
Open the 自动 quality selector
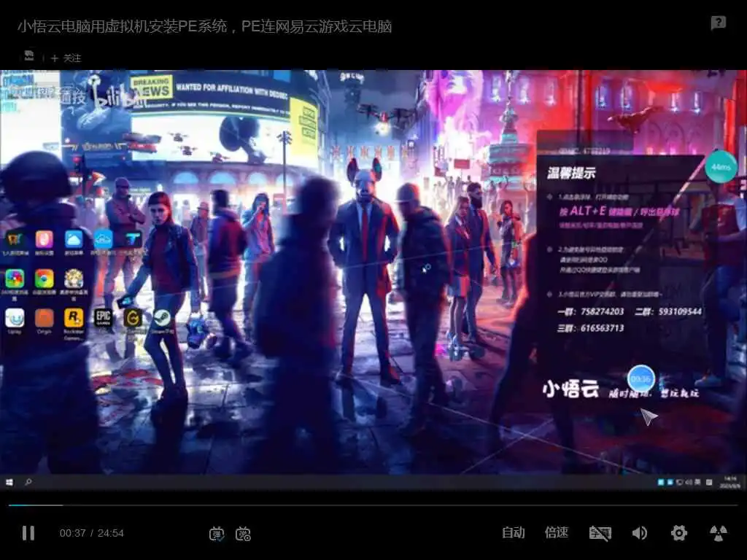513,532
